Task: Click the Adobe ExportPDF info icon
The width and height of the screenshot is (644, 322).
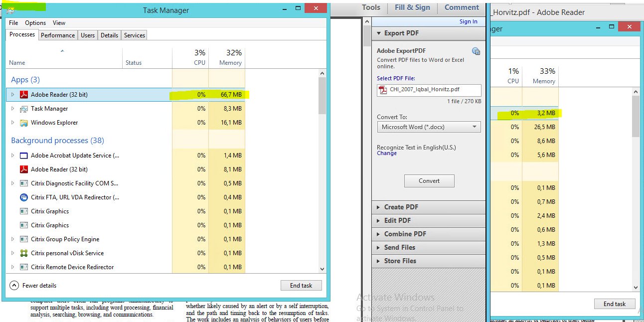Action: point(476,51)
